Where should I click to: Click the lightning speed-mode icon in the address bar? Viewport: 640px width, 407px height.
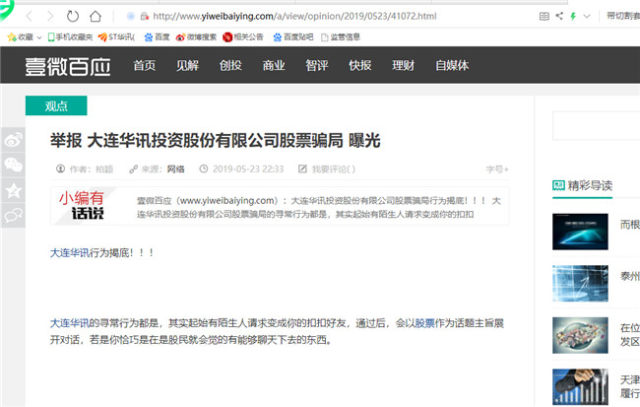click(573, 16)
